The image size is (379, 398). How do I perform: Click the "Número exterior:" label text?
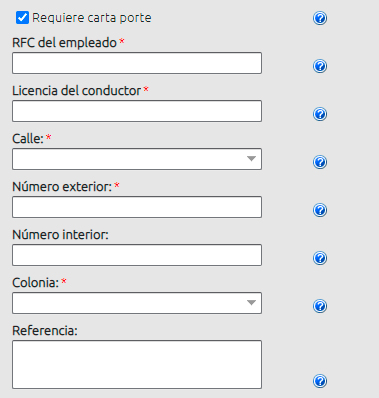click(62, 187)
